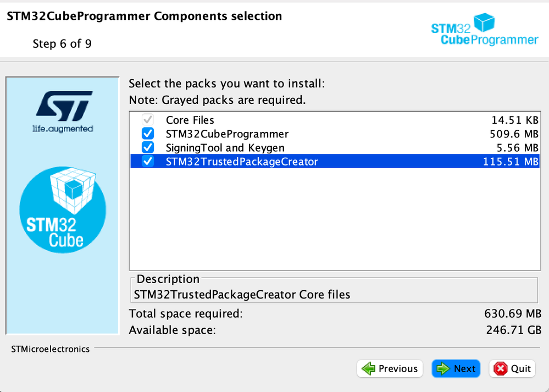Click the Next button
This screenshot has height=392, width=549.
tap(456, 368)
